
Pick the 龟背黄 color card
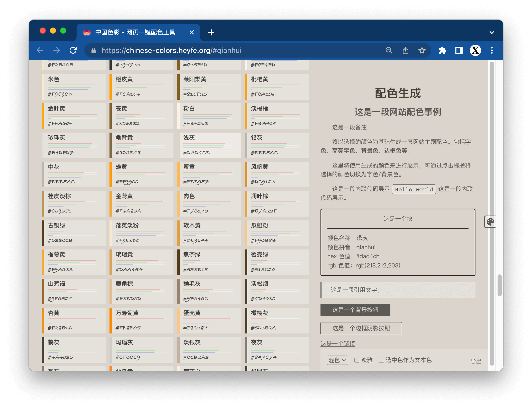click(x=141, y=145)
